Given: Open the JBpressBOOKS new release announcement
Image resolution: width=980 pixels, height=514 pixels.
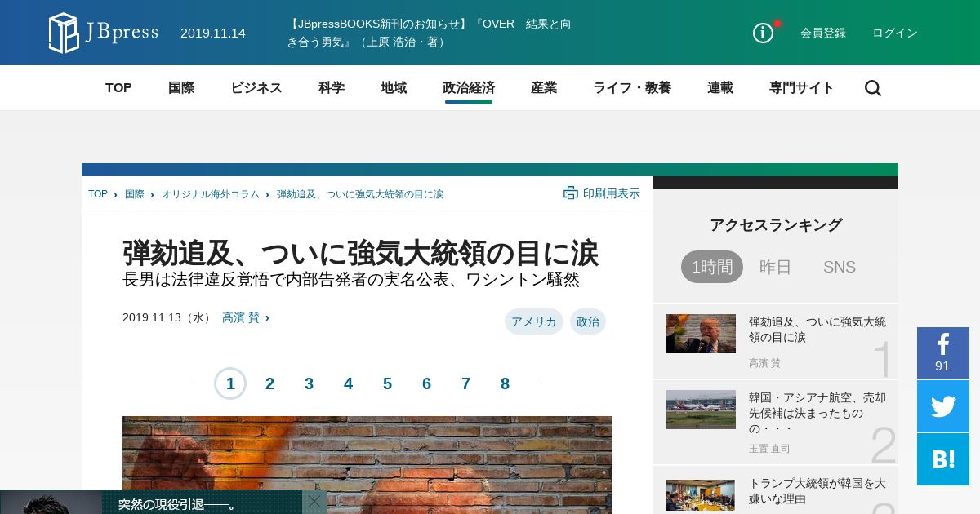Looking at the screenshot, I should coord(429,33).
